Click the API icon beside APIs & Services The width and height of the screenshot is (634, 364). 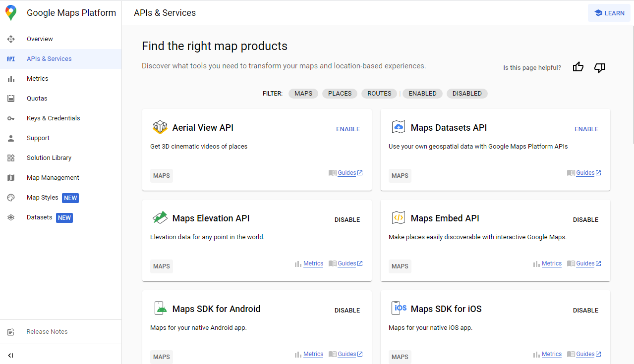[11, 59]
